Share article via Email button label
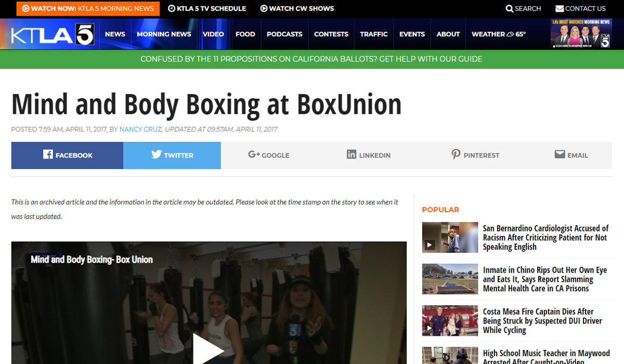 click(x=578, y=155)
